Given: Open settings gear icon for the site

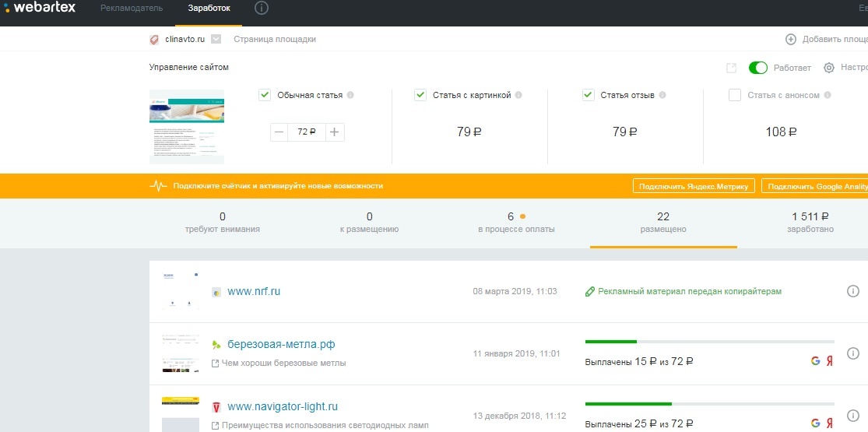Looking at the screenshot, I should tap(829, 68).
